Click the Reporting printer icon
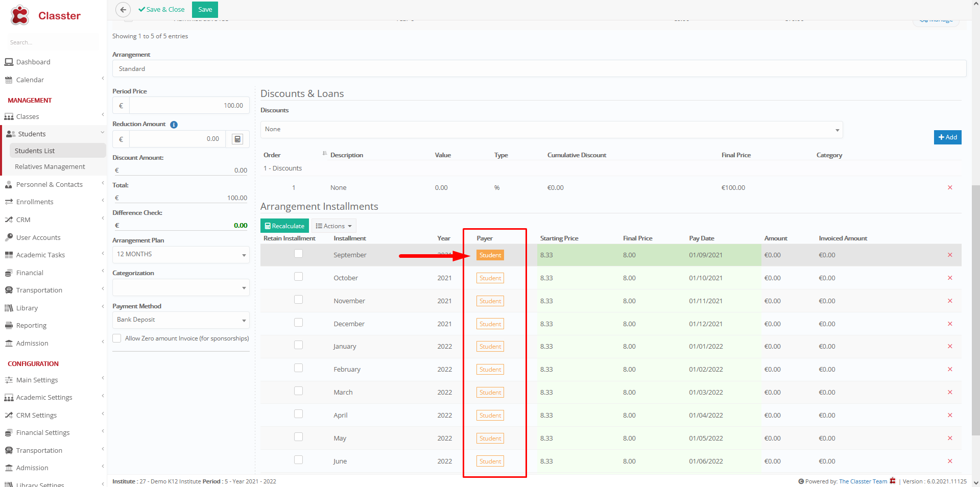980x487 pixels. (9, 325)
